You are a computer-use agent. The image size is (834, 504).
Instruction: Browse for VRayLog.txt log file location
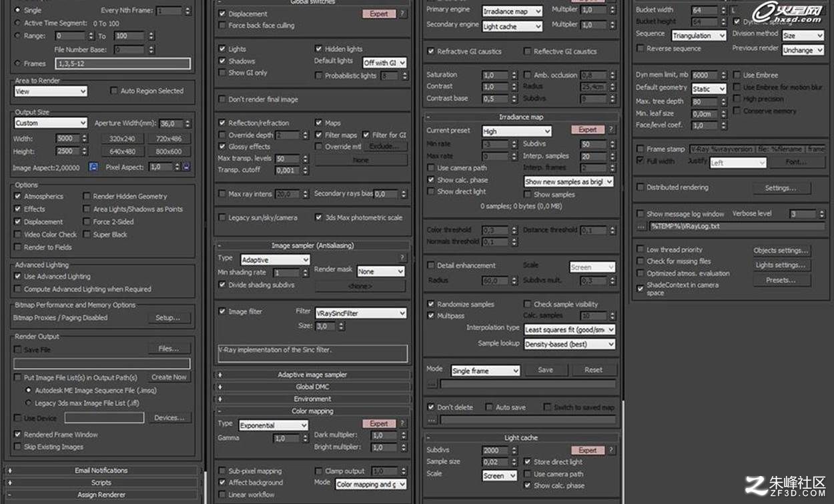pyautogui.click(x=641, y=226)
